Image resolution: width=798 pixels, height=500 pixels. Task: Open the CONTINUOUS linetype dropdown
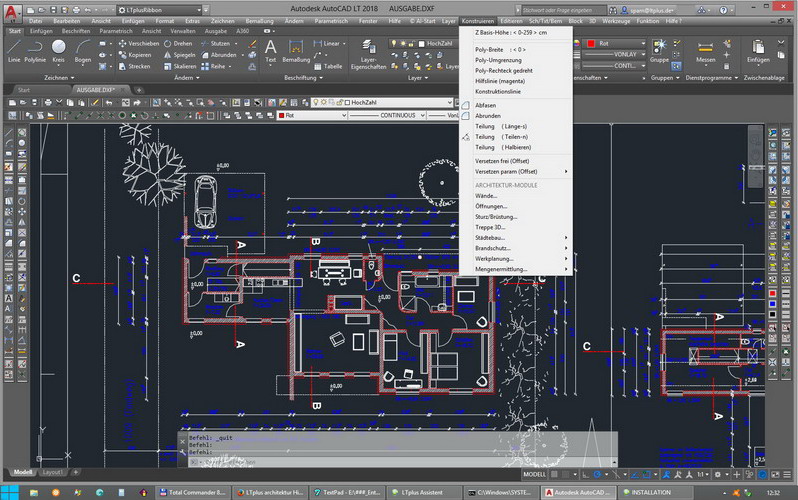(387, 116)
